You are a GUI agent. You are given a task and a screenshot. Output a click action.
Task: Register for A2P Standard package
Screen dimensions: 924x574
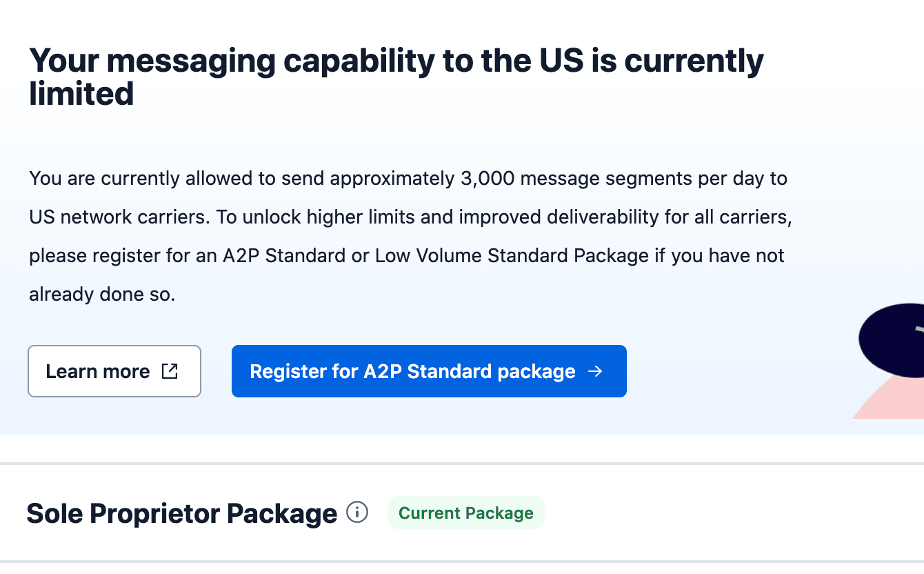(429, 371)
